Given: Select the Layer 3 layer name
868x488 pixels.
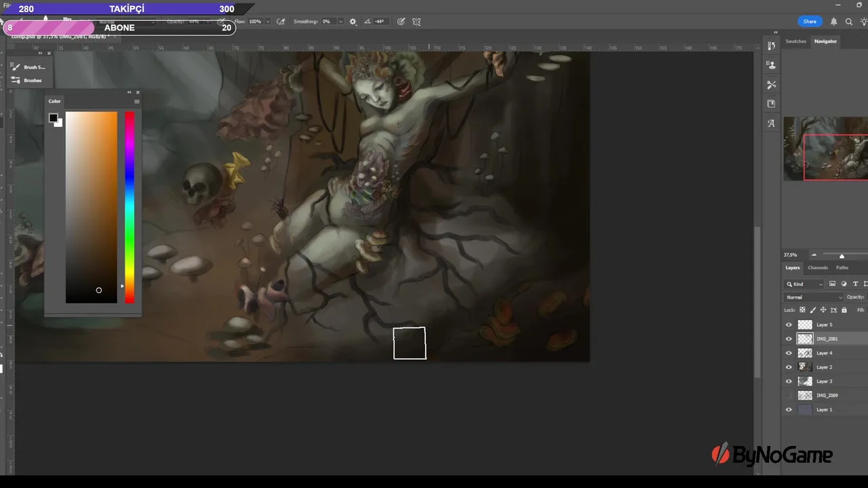Looking at the screenshot, I should point(824,381).
